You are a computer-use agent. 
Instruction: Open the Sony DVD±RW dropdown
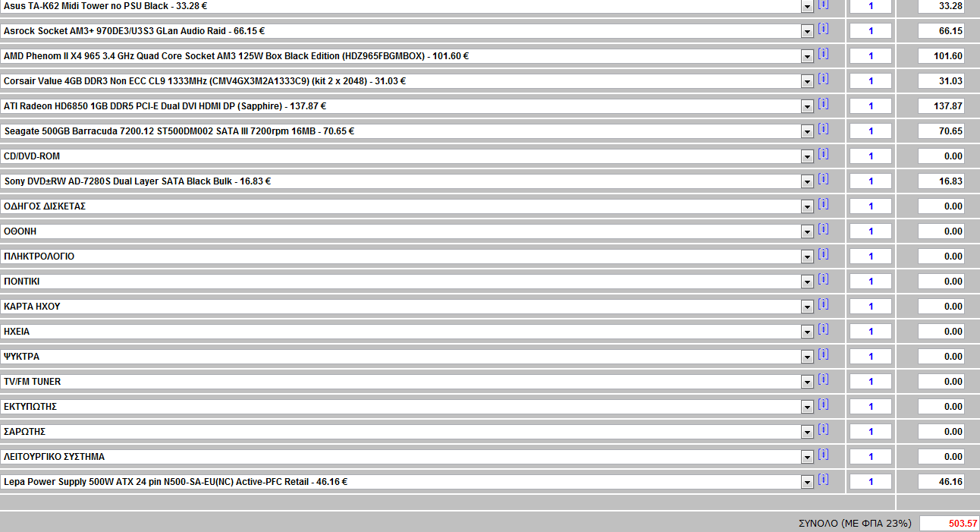[x=807, y=182]
